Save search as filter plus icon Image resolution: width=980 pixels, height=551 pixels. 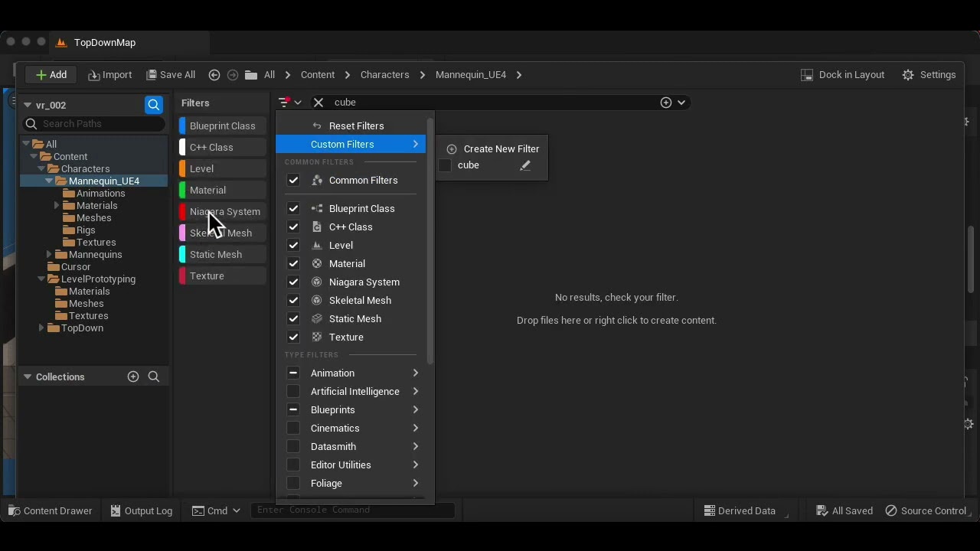(x=666, y=102)
